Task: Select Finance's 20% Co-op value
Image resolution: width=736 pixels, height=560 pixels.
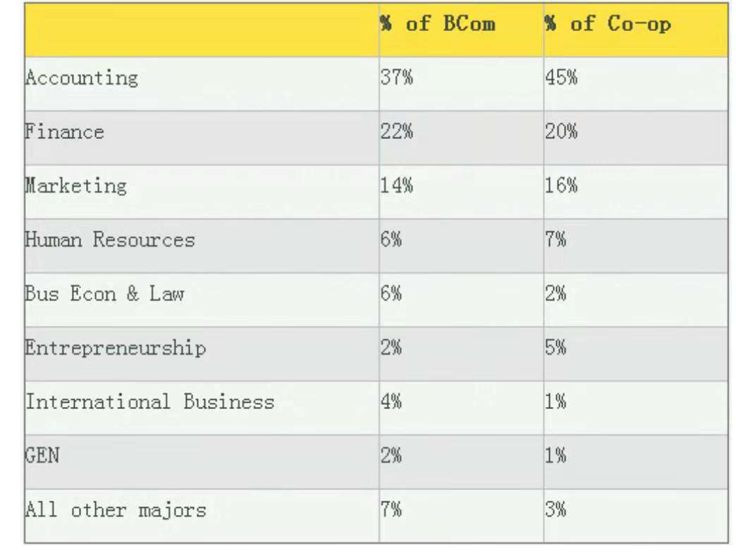Action: tap(561, 132)
